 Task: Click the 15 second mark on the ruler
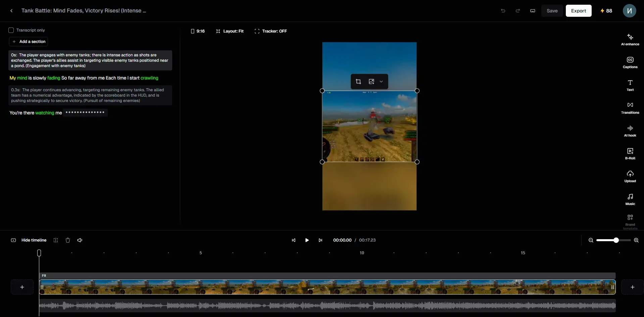[x=523, y=253]
